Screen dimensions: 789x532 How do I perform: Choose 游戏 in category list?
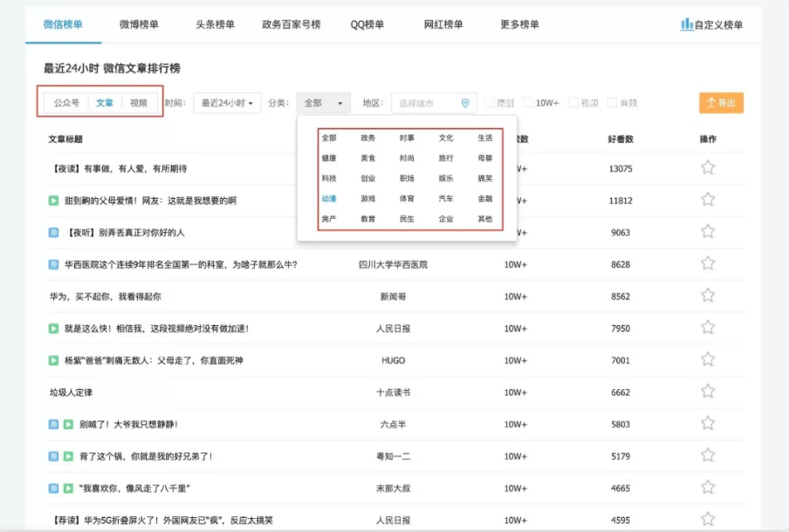click(367, 199)
